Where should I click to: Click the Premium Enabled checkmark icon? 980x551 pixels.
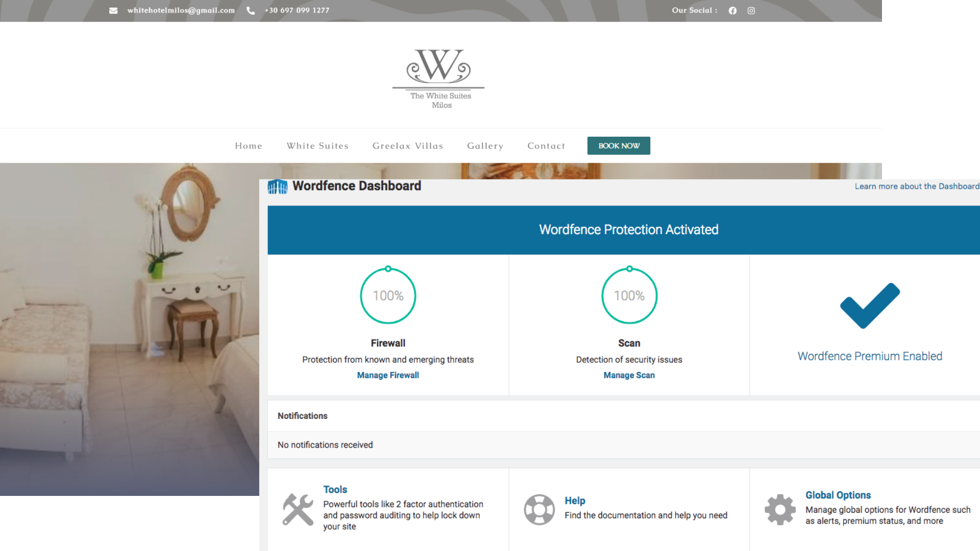tap(870, 306)
